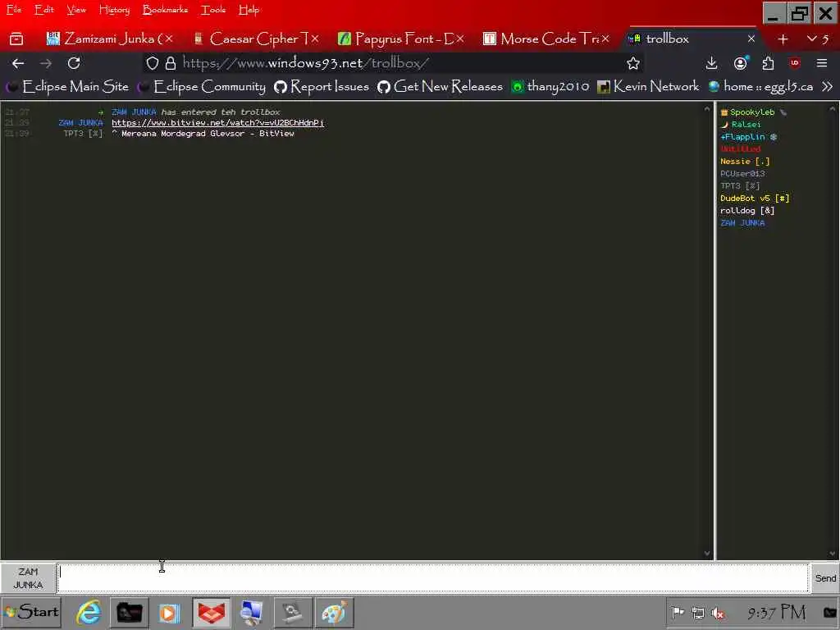Select rolldog [&] in the user list

pos(747,211)
